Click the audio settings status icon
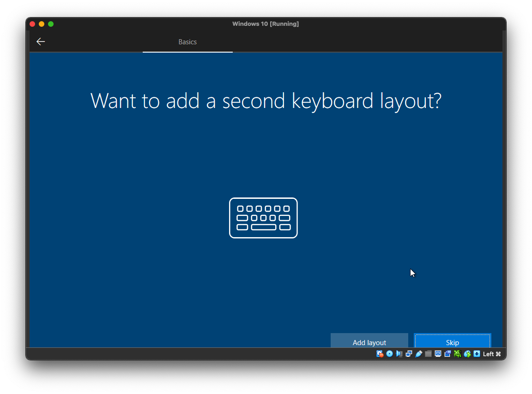532x394 pixels. point(399,354)
